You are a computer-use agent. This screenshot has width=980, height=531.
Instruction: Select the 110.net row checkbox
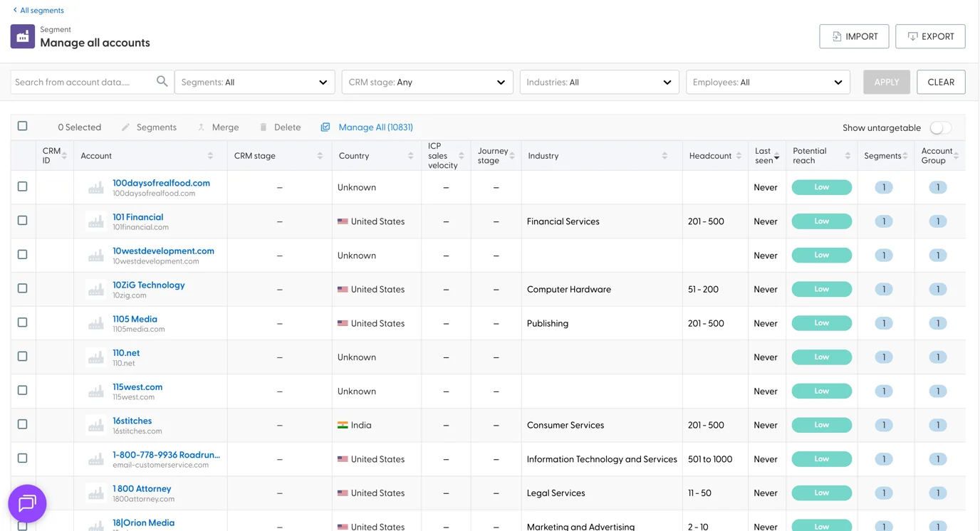point(23,356)
